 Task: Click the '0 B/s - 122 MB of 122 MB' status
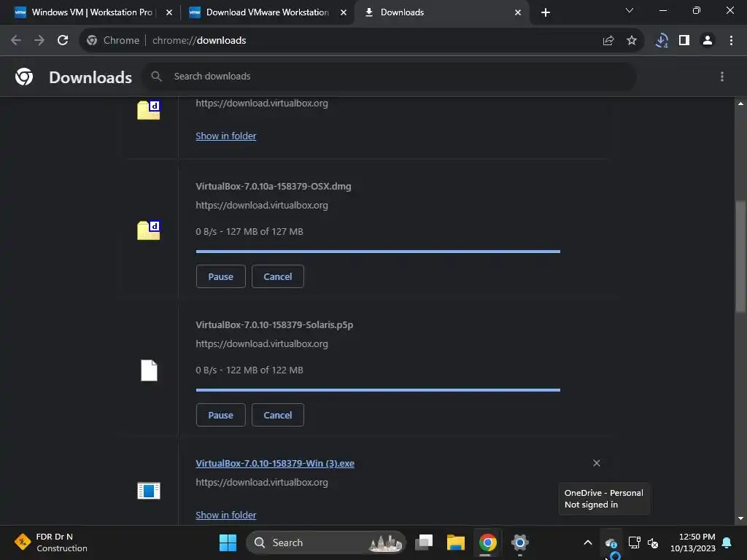tap(249, 370)
